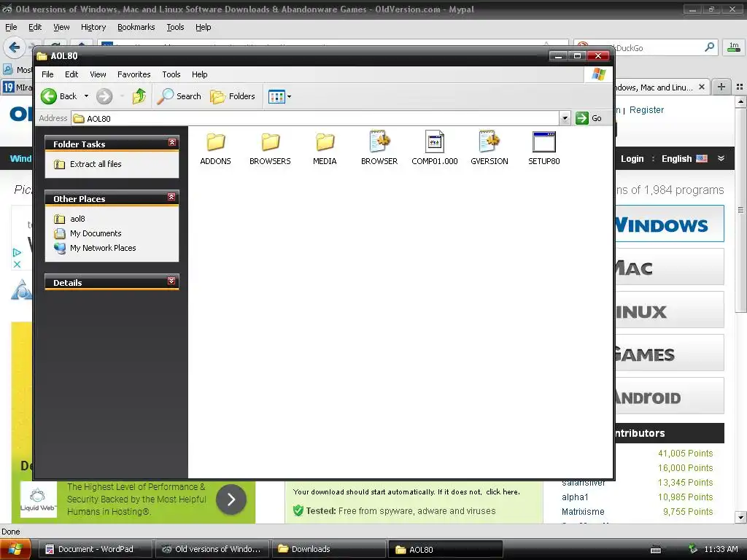Open the browser History menu
747x560 pixels.
click(93, 27)
